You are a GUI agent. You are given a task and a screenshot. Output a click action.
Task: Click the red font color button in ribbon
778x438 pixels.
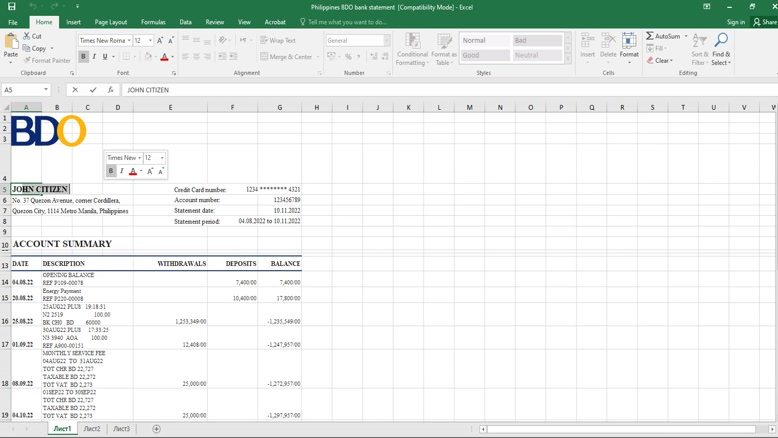(164, 57)
